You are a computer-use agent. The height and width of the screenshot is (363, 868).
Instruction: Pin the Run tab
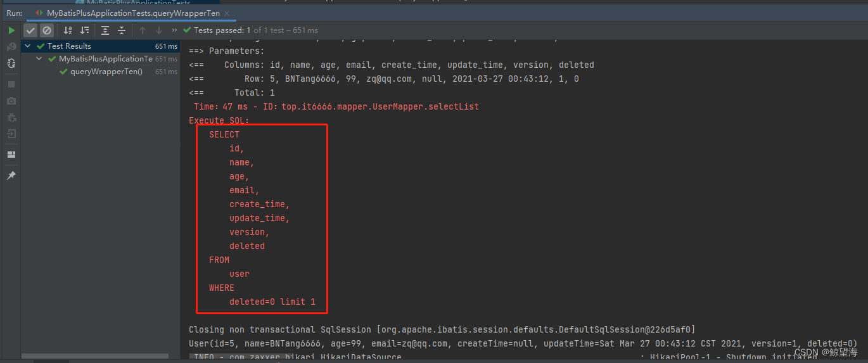(11, 175)
